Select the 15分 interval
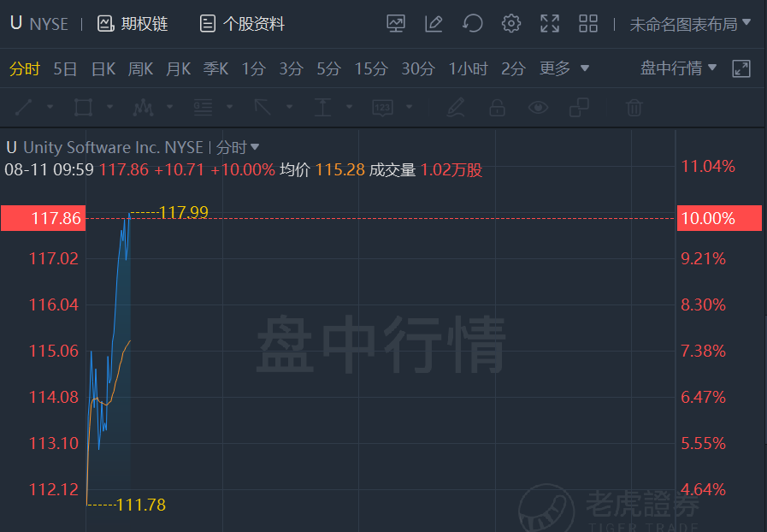 tap(371, 68)
